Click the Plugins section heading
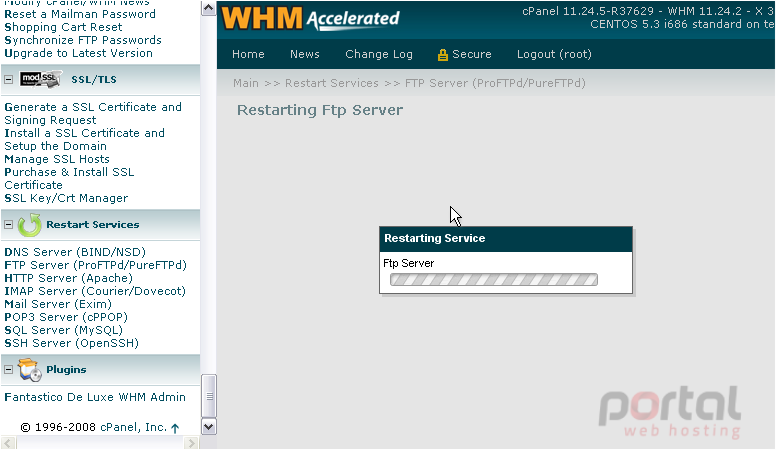Image resolution: width=776 pixels, height=450 pixels. tap(66, 370)
